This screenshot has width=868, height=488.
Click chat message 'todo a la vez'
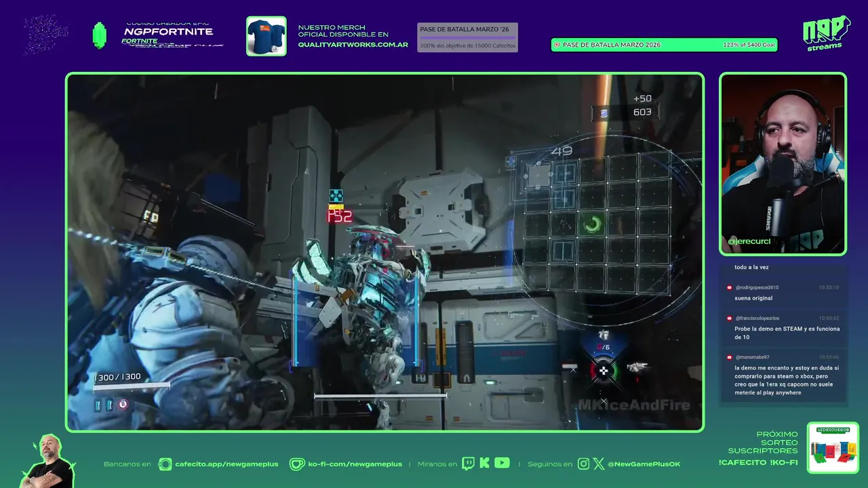pos(751,268)
